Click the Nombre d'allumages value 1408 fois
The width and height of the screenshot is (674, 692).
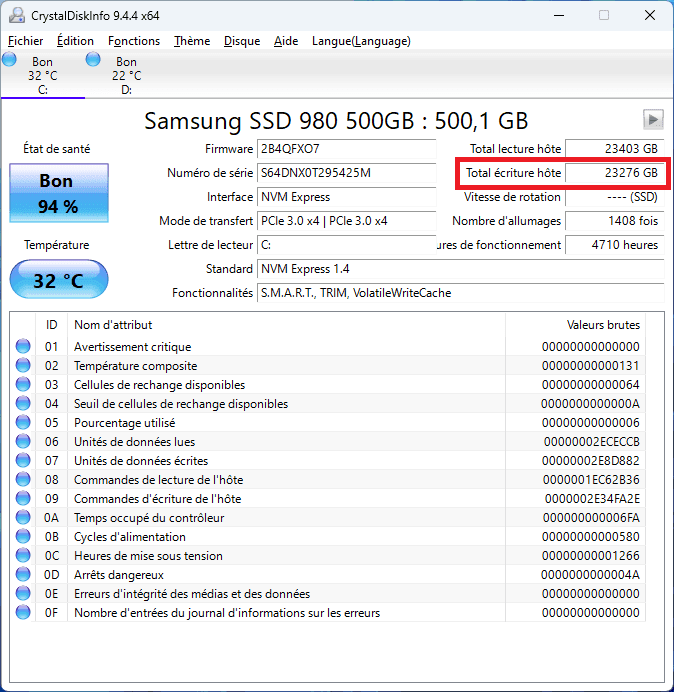614,221
